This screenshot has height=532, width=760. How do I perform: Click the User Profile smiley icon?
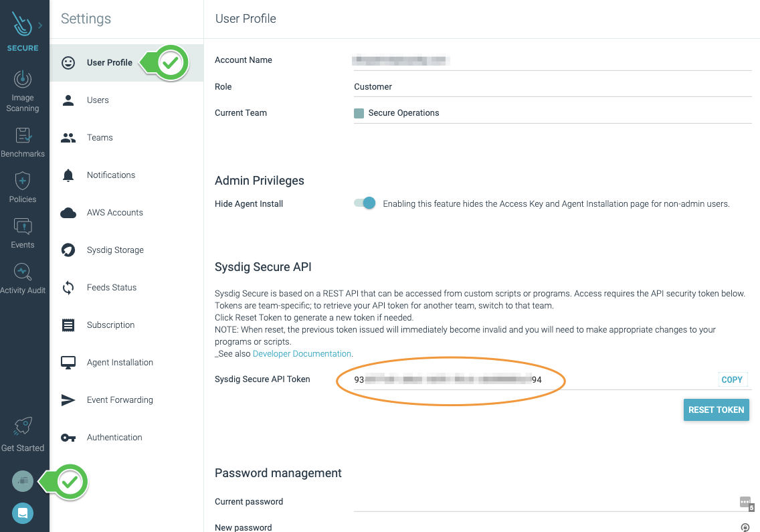(68, 62)
